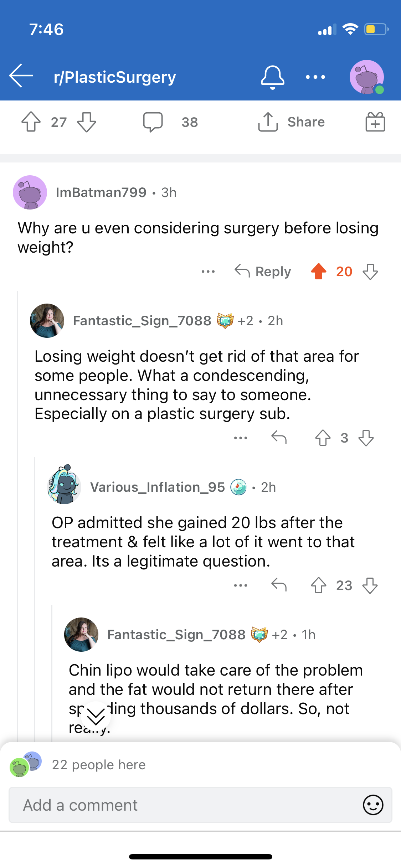Upvote Various_Inflation_95's comment with 23 points
The height and width of the screenshot is (868, 401).
click(x=319, y=585)
